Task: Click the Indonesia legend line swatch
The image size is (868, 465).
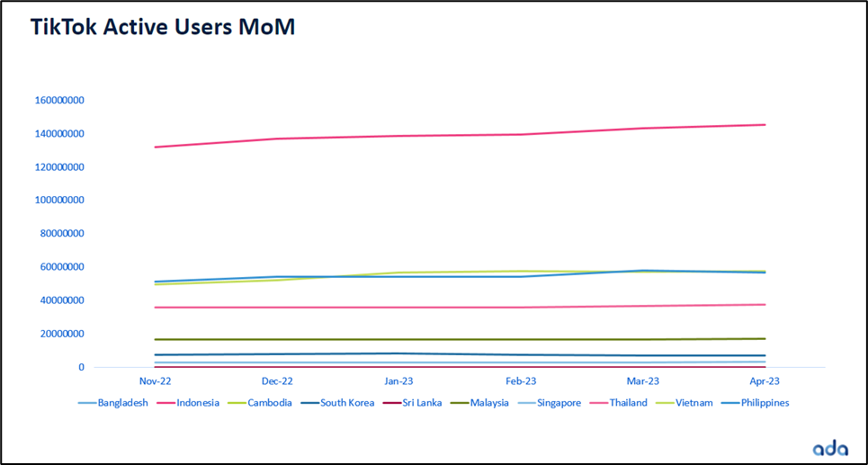Action: point(165,403)
